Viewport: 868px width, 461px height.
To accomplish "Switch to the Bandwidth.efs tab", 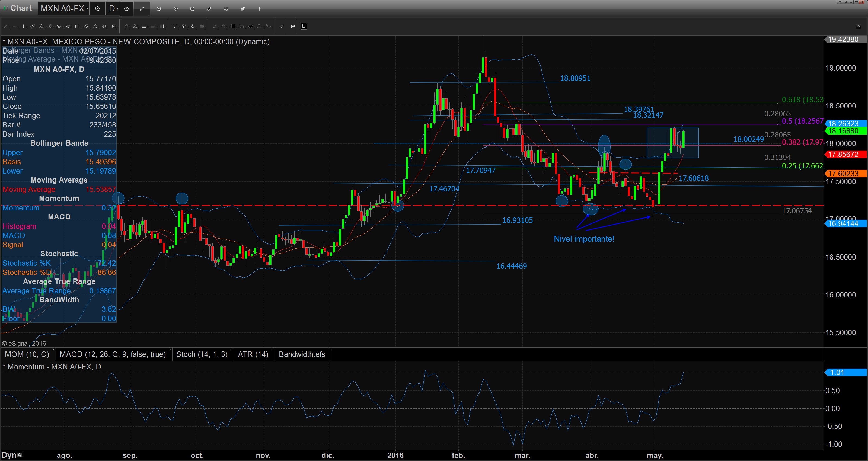I will (302, 354).
